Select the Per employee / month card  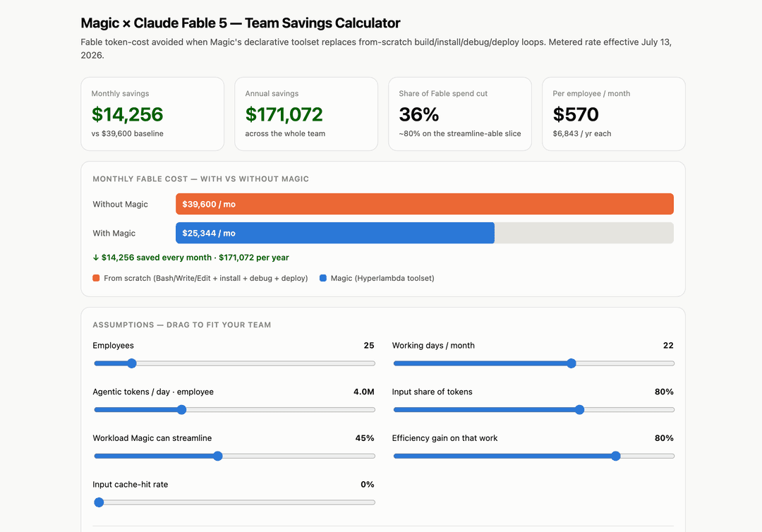pyautogui.click(x=614, y=114)
